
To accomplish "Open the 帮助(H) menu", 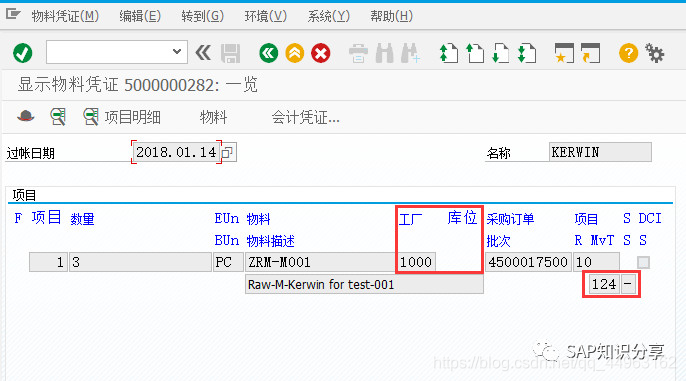I will pos(392,16).
